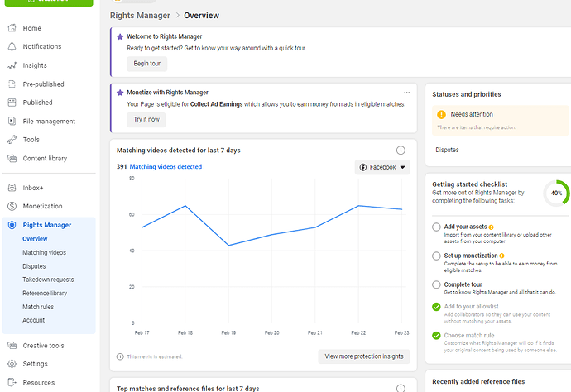Click the Matching videos detected link
Screen dimensions: 571x392
166,167
